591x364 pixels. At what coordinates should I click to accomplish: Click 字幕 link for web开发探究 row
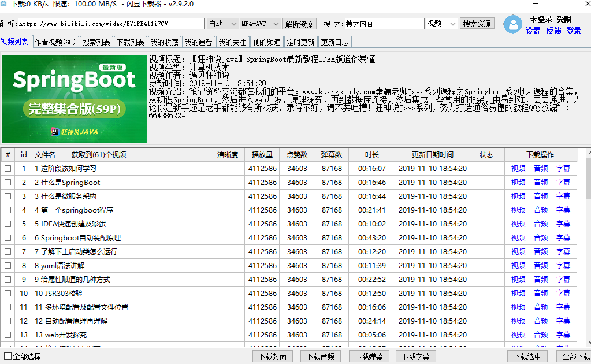[563, 335]
